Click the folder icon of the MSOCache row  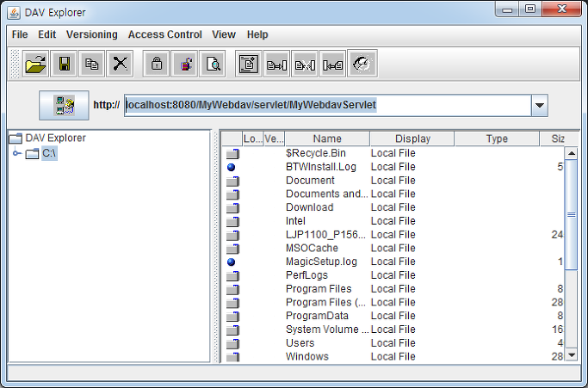pos(232,249)
